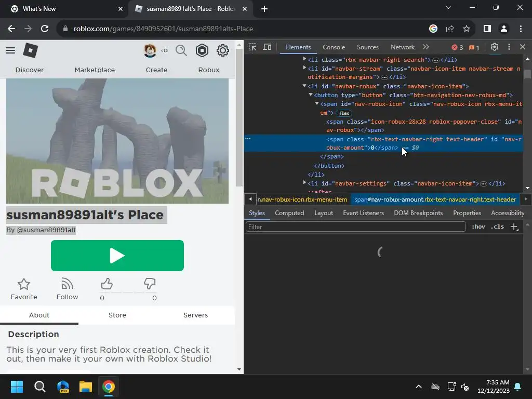Select the About tab
532x399 pixels.
click(39, 315)
